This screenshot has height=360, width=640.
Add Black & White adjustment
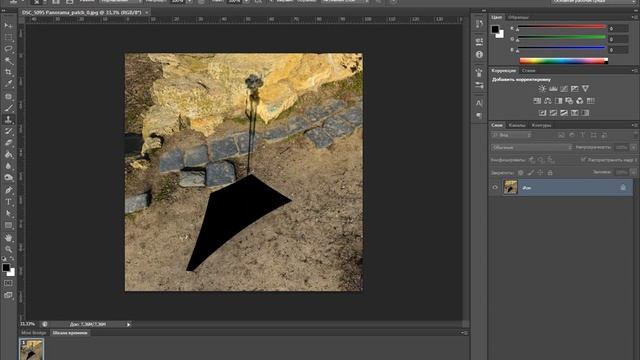point(558,101)
